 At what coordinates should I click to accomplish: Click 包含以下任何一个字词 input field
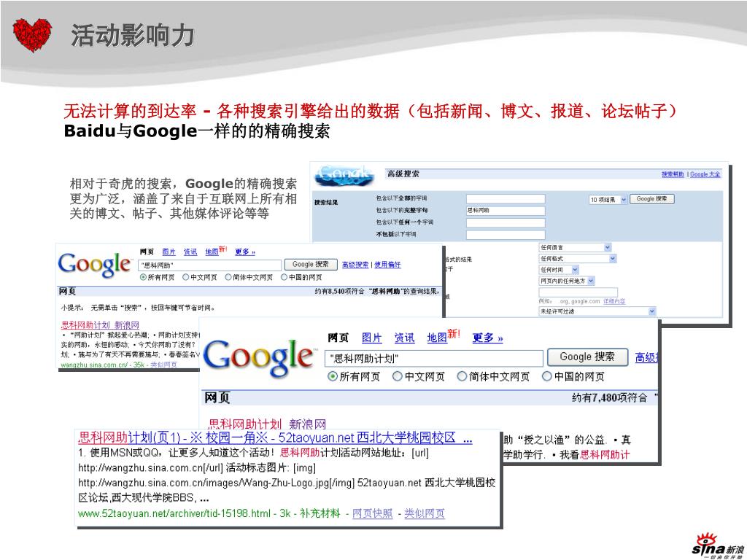click(506, 223)
